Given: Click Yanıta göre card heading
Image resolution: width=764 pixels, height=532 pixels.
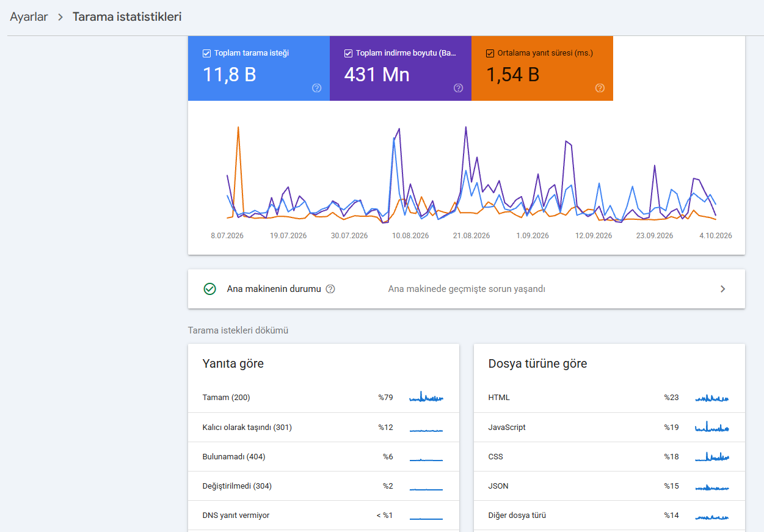Looking at the screenshot, I should coord(233,364).
